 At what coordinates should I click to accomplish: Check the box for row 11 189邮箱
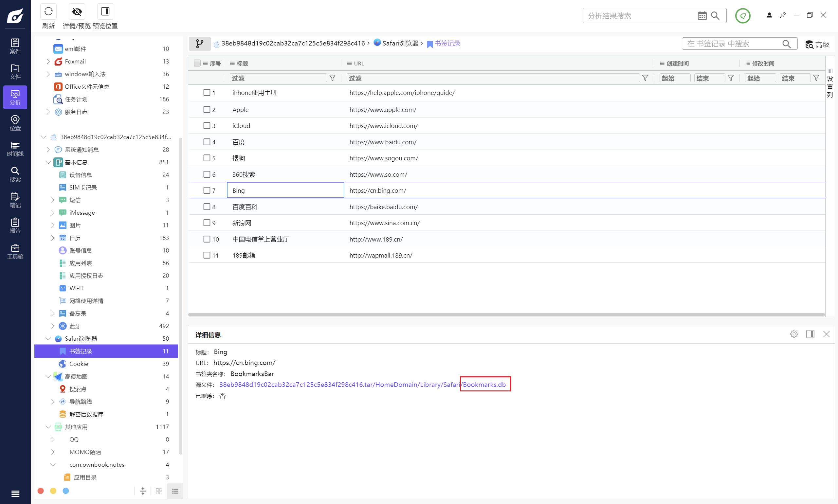(207, 255)
